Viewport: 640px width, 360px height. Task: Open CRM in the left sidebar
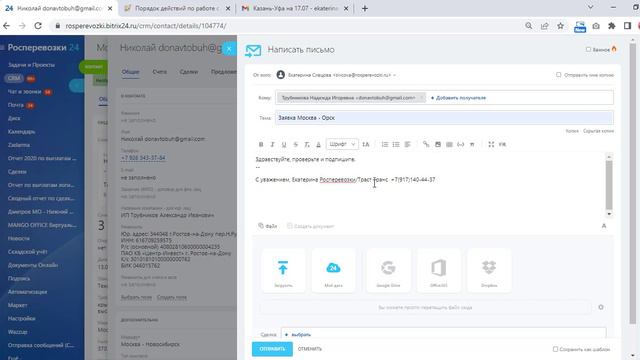click(15, 78)
